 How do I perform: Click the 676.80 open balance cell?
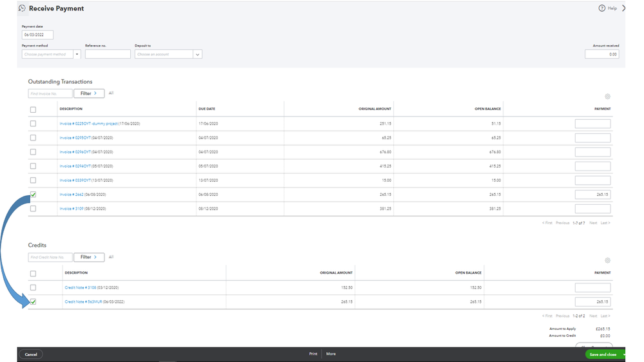495,152
